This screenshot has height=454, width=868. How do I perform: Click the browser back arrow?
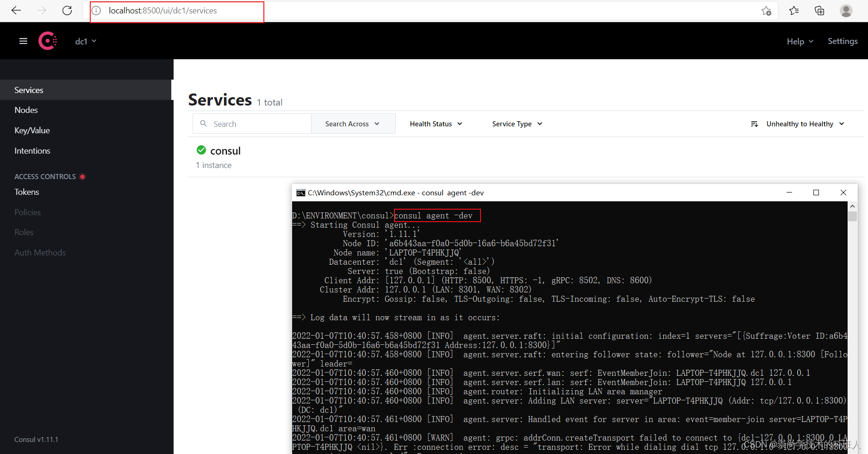[x=16, y=11]
